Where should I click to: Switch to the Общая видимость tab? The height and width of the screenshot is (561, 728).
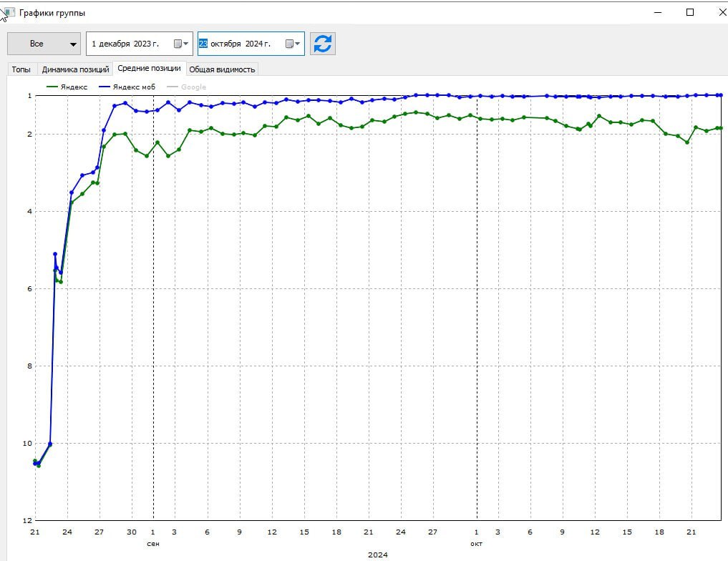tap(222, 69)
